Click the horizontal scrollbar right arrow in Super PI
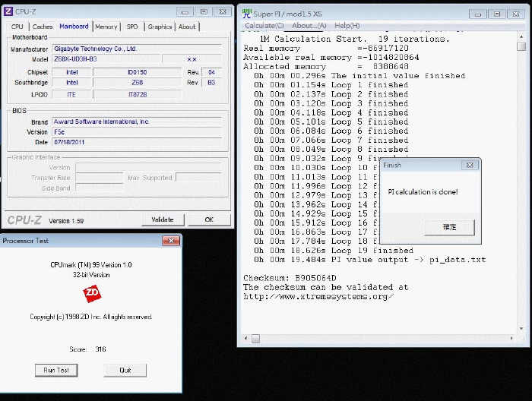This screenshot has width=532, height=401. (x=511, y=338)
